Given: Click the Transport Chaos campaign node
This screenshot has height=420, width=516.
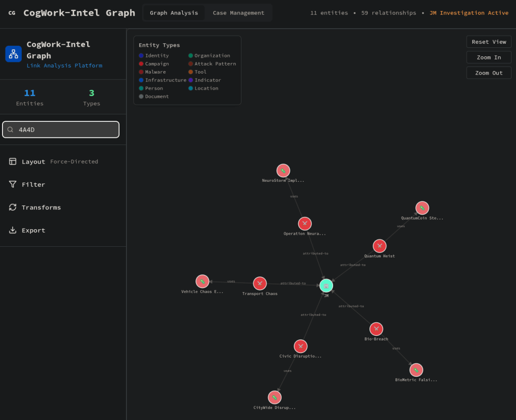Looking at the screenshot, I should click(x=260, y=284).
